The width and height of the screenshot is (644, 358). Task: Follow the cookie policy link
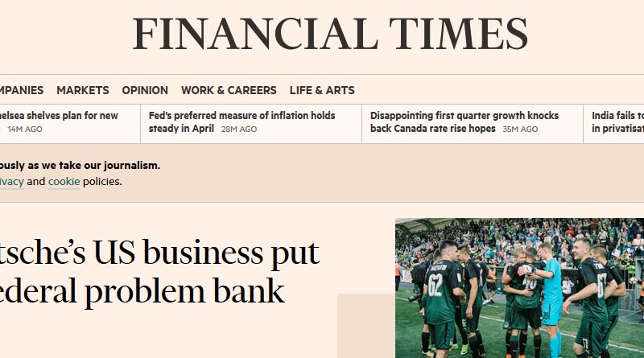(x=64, y=182)
